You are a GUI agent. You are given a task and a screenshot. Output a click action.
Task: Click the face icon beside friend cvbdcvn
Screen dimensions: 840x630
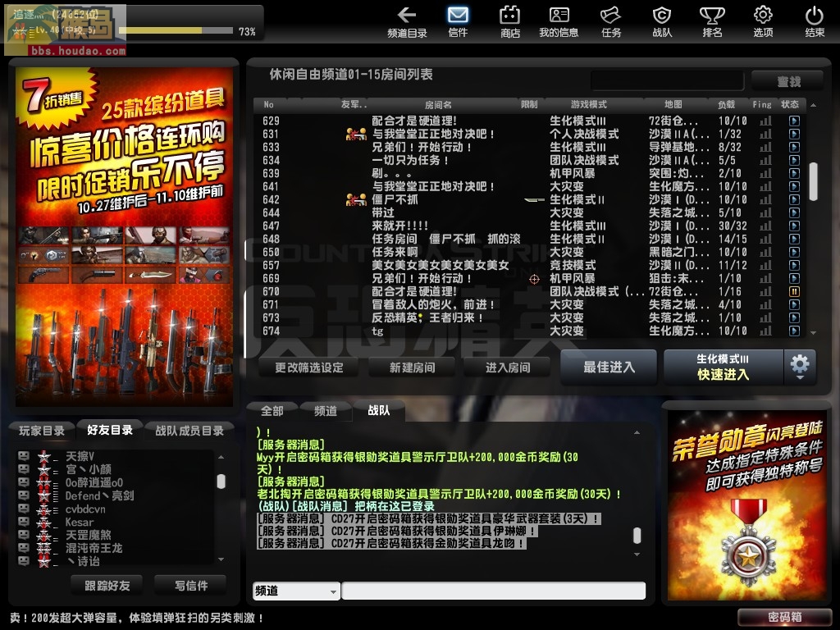click(24, 509)
